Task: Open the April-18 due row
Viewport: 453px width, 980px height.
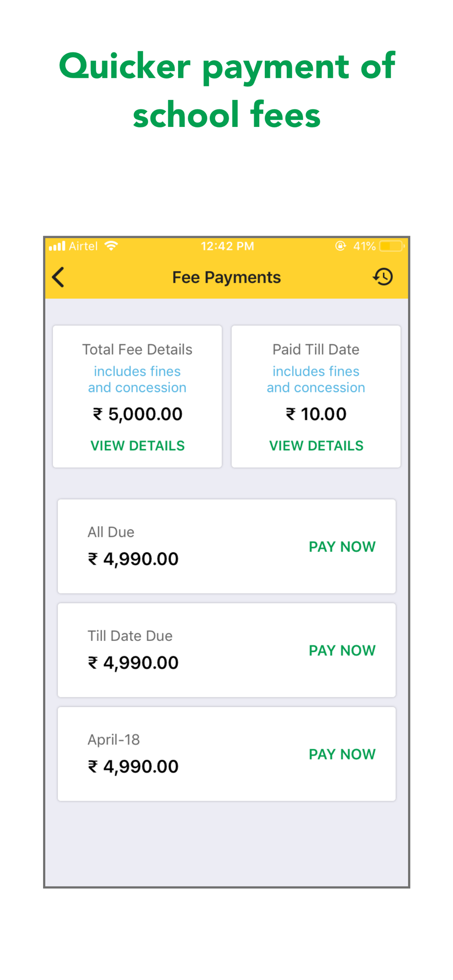Action: pyautogui.click(x=226, y=754)
